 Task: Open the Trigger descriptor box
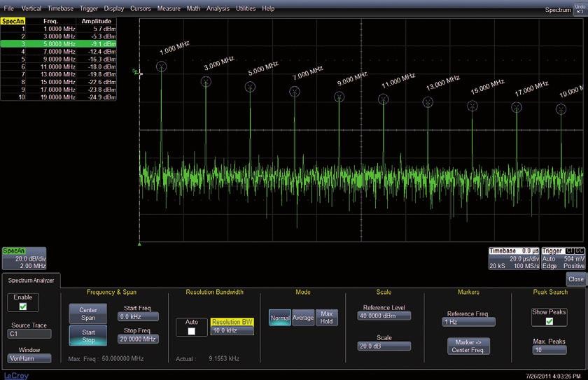(563, 258)
